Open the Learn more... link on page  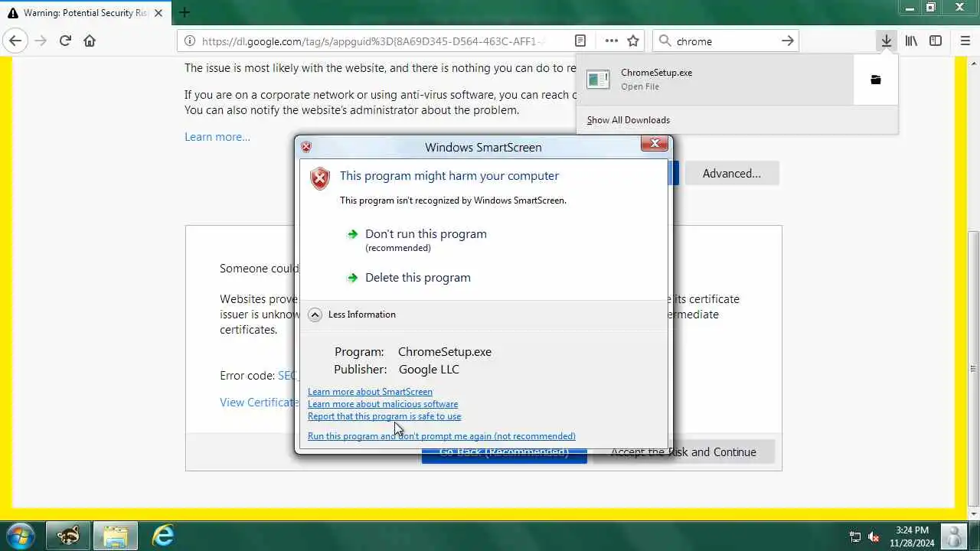coord(217,137)
